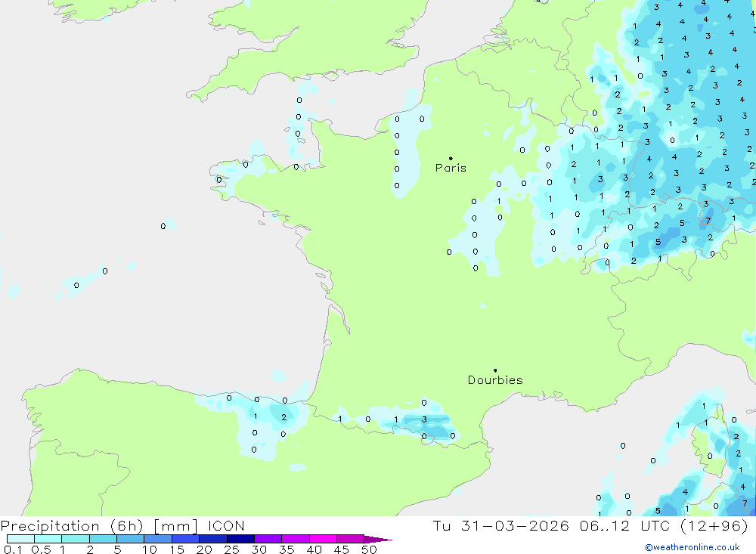Click the '20' legend value
756x554 pixels.
(x=204, y=549)
